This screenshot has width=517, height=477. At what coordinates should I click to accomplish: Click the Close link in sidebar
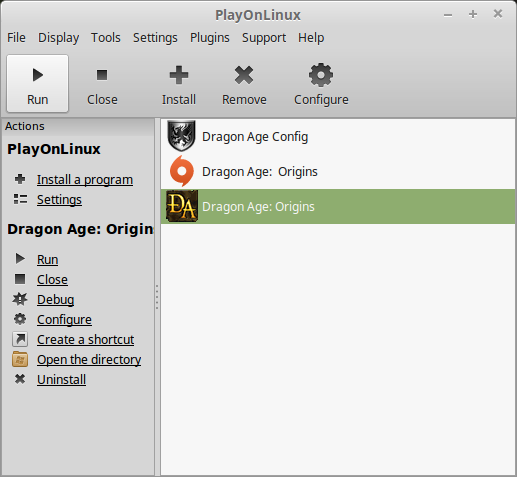pyautogui.click(x=52, y=279)
